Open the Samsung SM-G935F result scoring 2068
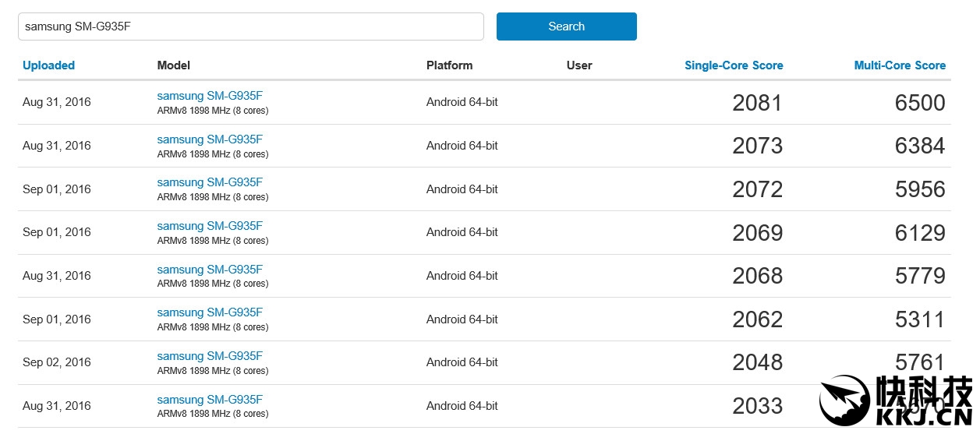Screen dimensions: 980x434 (x=210, y=270)
